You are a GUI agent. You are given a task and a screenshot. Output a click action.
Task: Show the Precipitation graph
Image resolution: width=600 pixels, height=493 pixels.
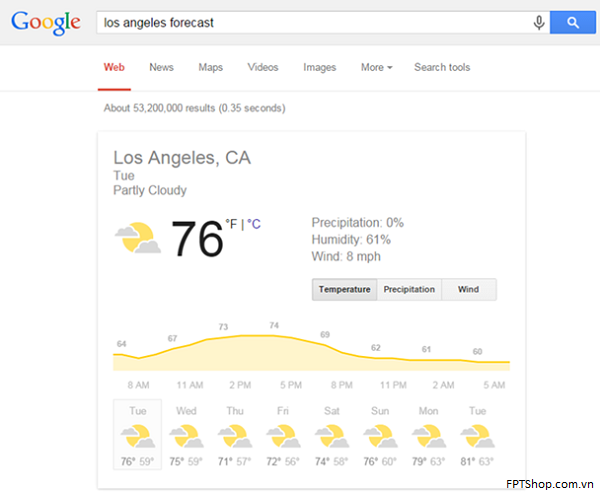pyautogui.click(x=409, y=289)
